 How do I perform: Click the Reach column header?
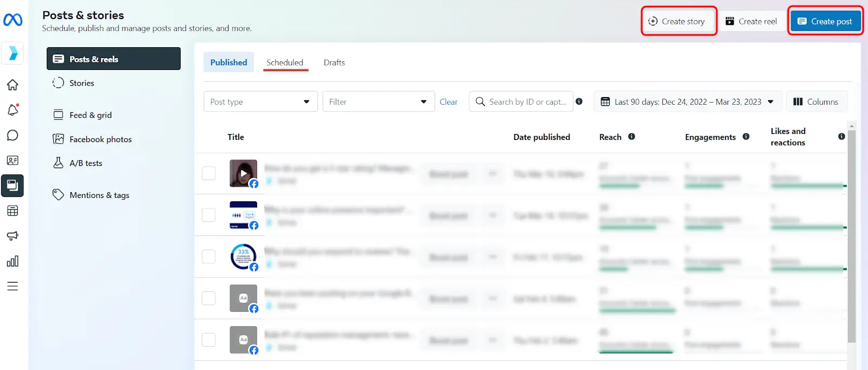click(610, 137)
